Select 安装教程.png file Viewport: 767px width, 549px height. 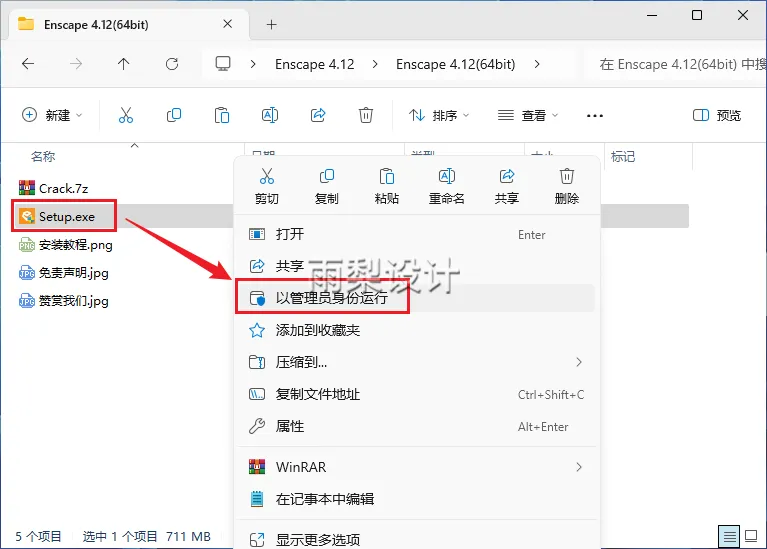click(66, 245)
